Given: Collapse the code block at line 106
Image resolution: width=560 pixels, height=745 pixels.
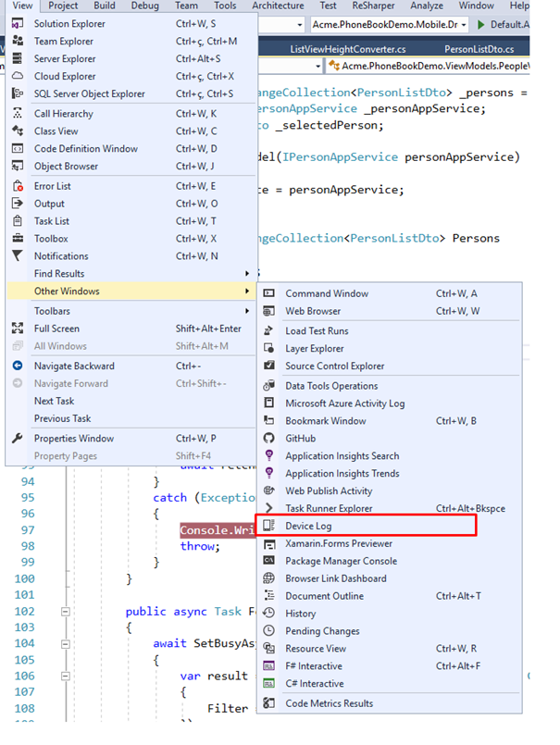Looking at the screenshot, I should pyautogui.click(x=66, y=676).
